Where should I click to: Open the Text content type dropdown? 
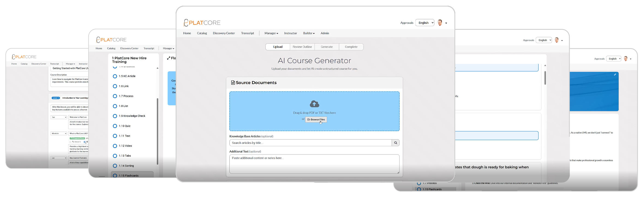(59, 117)
